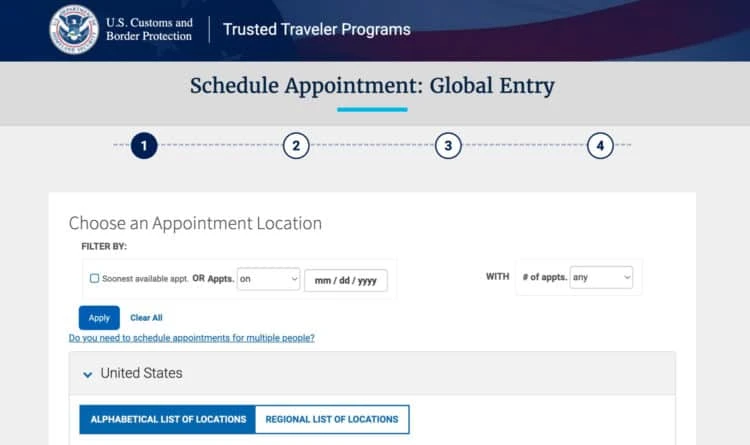Viewport: 750px width, 445px height.
Task: Collapse the United States chevron arrow
Action: [x=87, y=374]
